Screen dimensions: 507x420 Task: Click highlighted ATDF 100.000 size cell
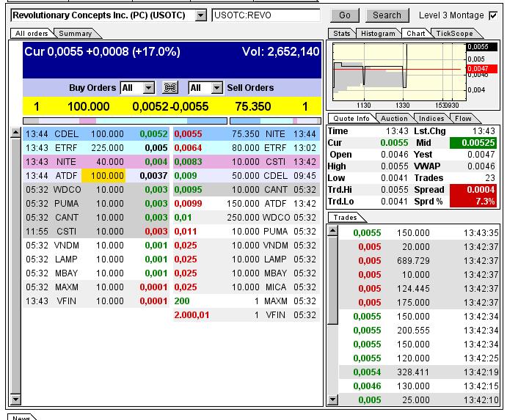point(103,175)
